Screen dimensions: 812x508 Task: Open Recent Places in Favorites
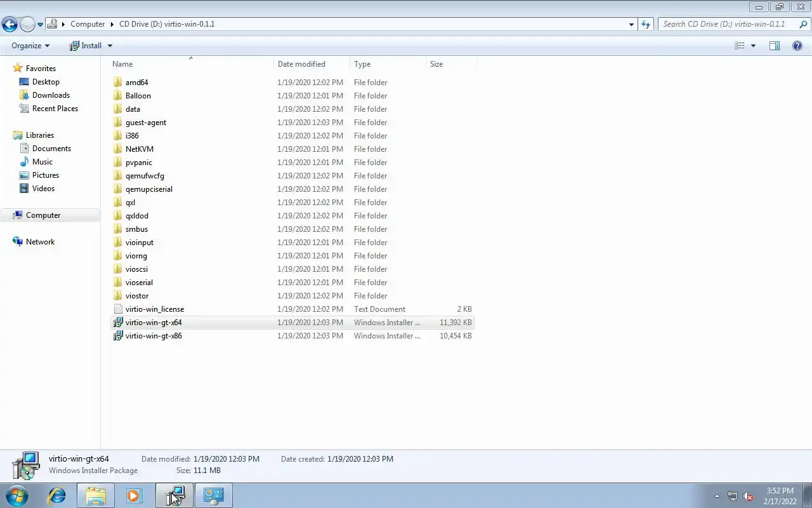tap(55, 109)
